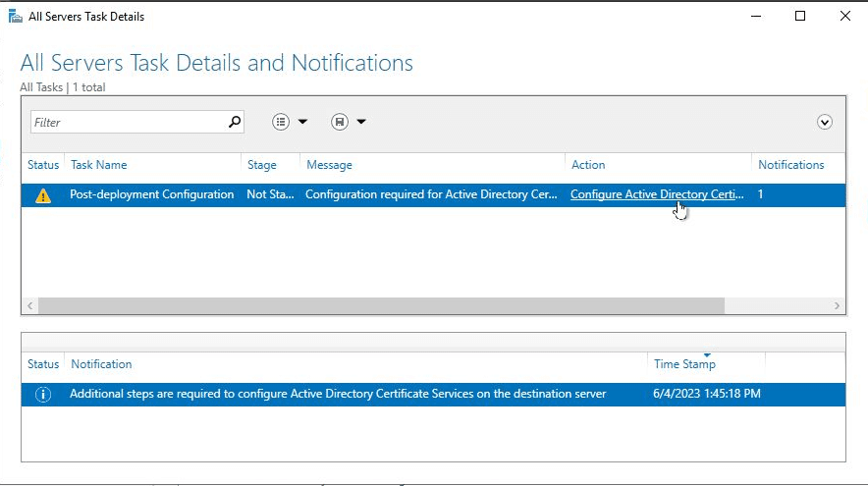Open Configure Active Directory Certificate Services link
The width and height of the screenshot is (868, 486).
[657, 194]
